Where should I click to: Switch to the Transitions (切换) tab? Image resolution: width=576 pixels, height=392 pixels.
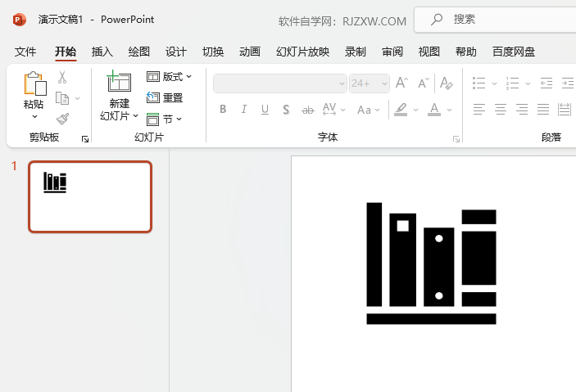tap(213, 52)
